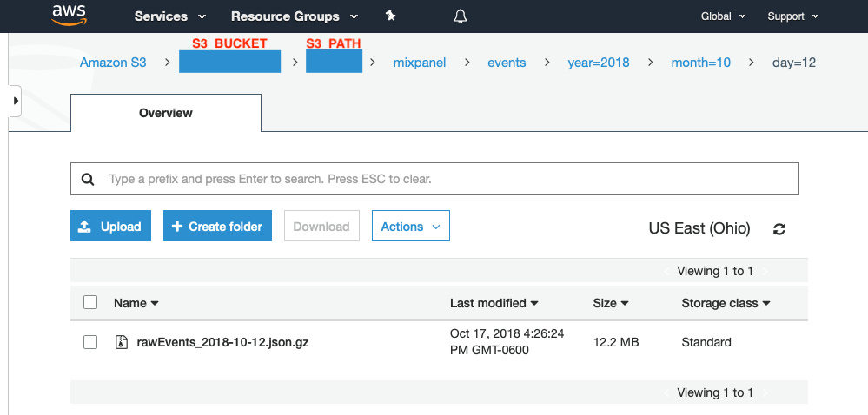
Task: Click the Download button
Action: click(x=321, y=226)
